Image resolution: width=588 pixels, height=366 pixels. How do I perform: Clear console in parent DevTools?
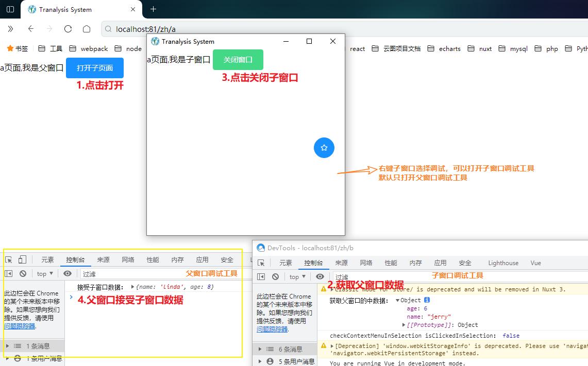(23, 273)
